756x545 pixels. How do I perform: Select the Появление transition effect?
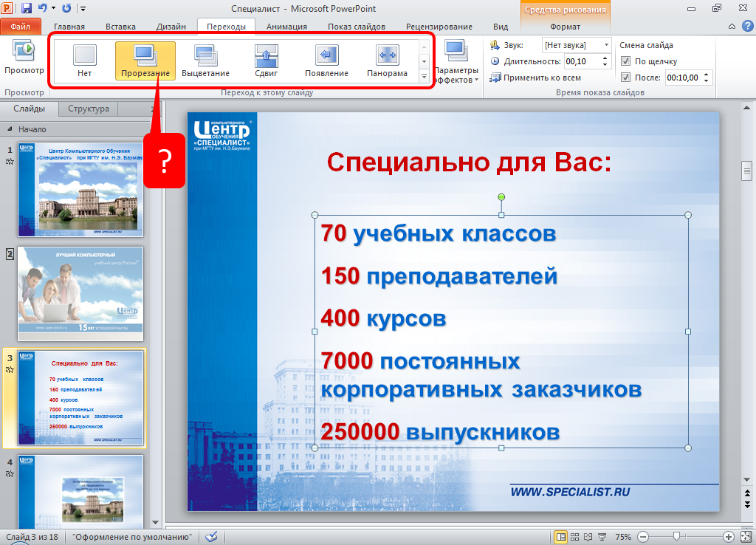click(x=326, y=59)
